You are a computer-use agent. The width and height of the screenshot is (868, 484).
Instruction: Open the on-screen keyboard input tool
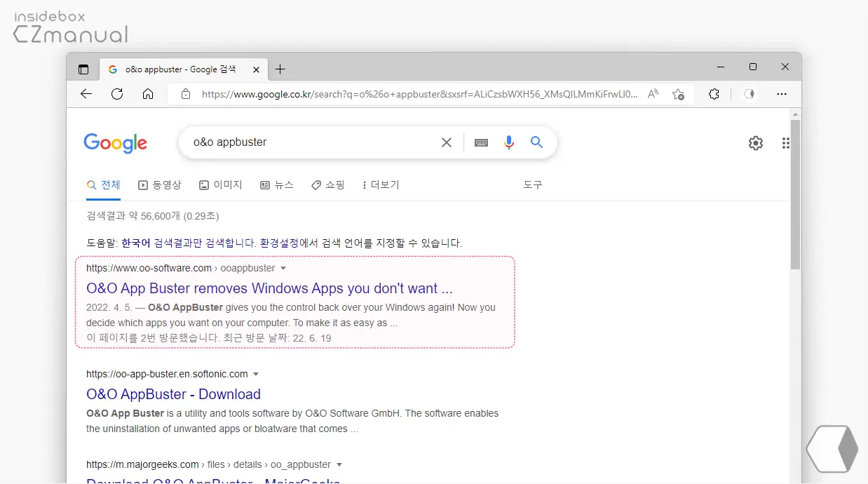pos(481,142)
